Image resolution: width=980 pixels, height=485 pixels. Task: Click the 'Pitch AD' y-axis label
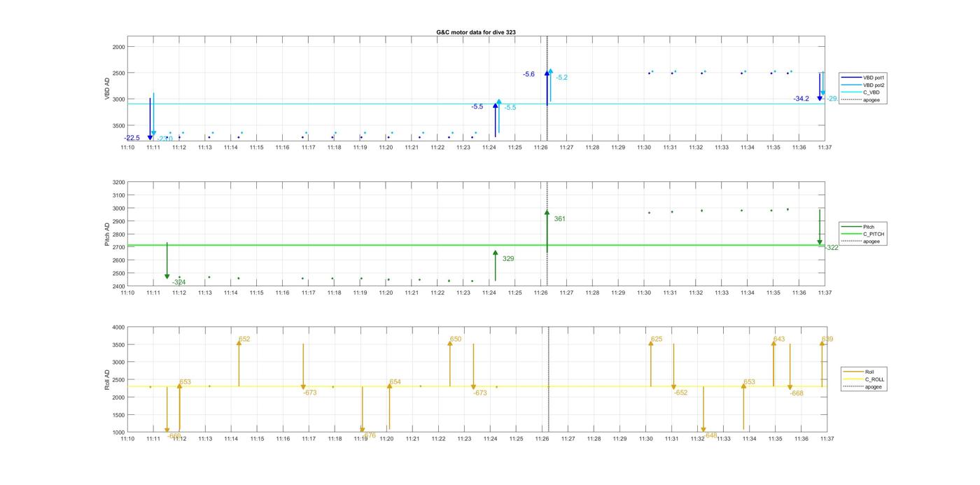pyautogui.click(x=108, y=234)
